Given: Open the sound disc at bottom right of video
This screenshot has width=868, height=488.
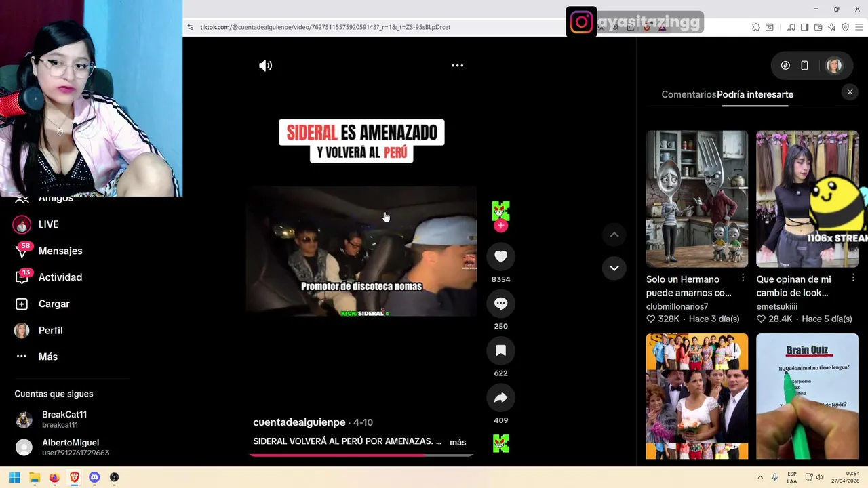Looking at the screenshot, I should pyautogui.click(x=500, y=443).
